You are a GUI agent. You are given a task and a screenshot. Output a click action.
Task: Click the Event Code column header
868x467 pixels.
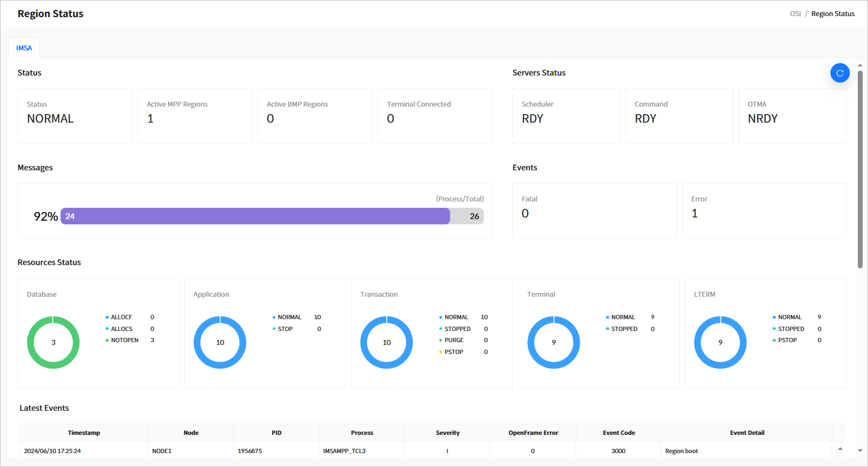tap(618, 433)
